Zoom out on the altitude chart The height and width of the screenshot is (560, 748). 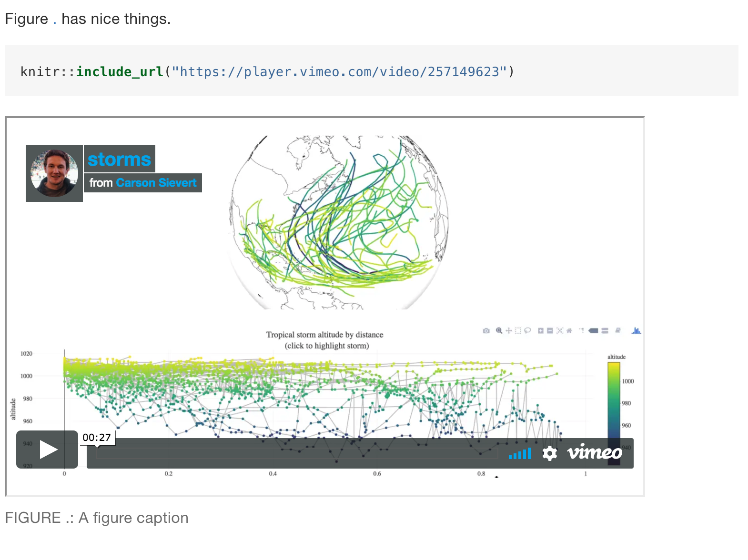coord(549,330)
